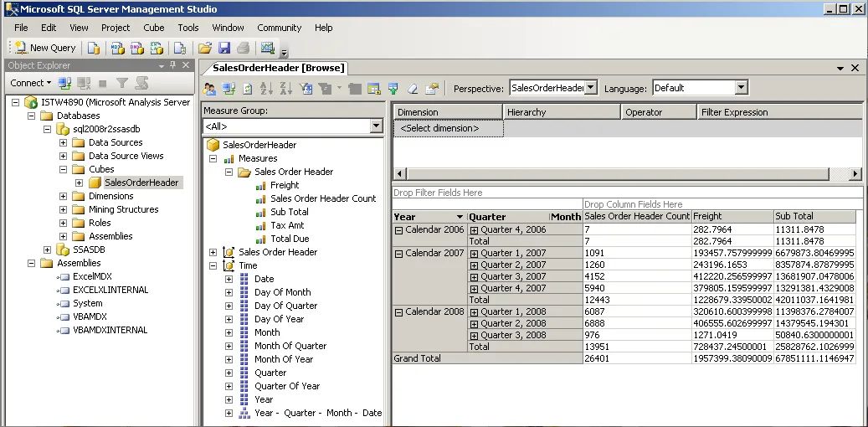Select the SalesOrderHeader [Browse] tab
This screenshot has width=868, height=427.
click(279, 68)
